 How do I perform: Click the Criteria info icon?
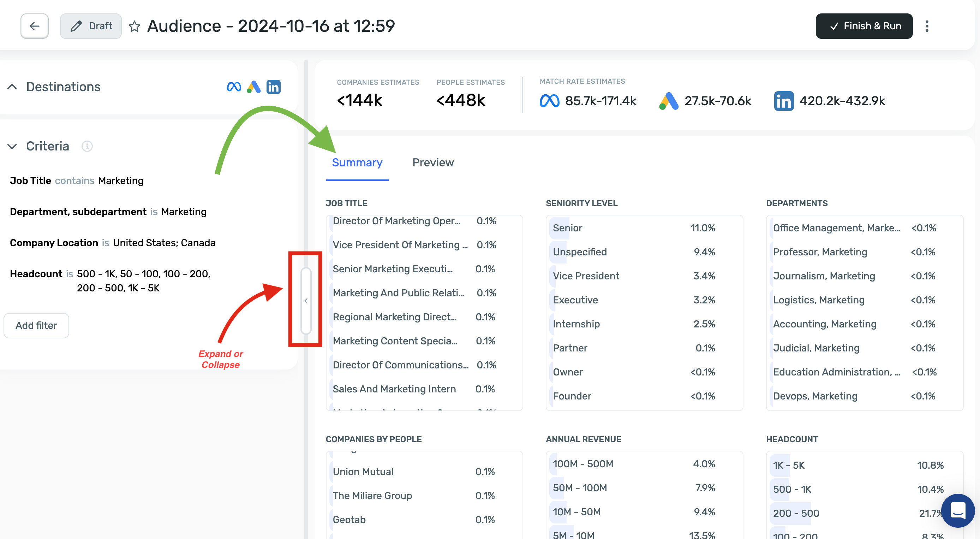(x=87, y=146)
